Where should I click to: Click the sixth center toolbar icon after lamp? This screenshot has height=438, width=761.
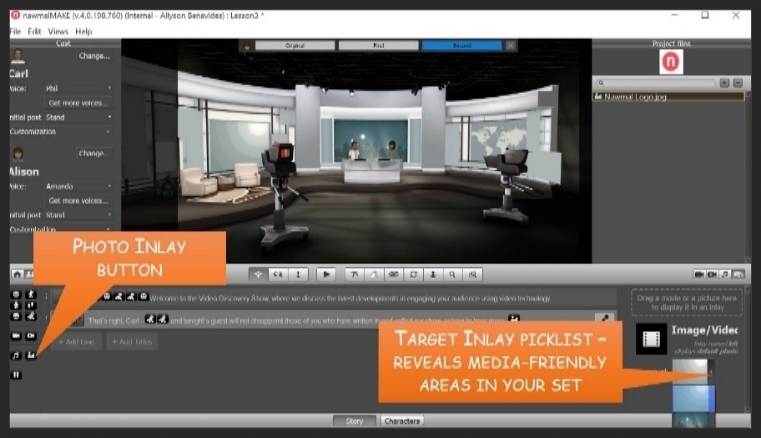tap(374, 274)
